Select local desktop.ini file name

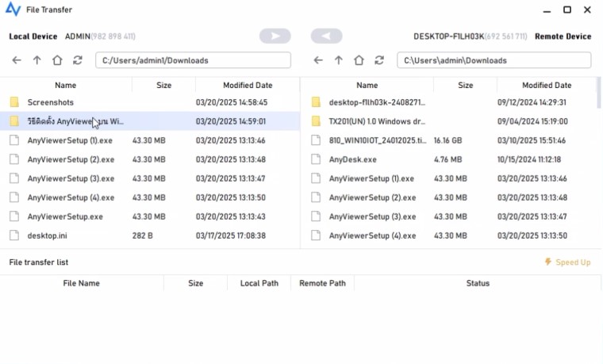(x=47, y=236)
